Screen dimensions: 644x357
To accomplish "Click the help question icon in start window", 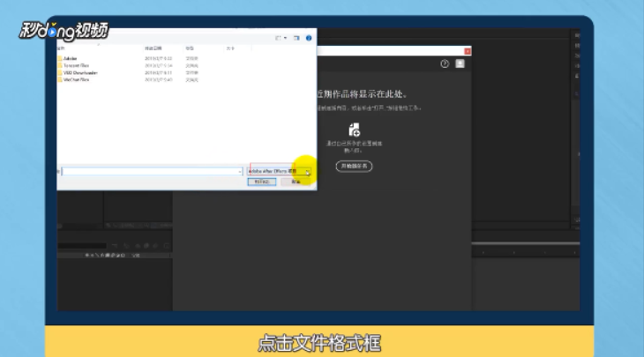I will [x=445, y=63].
